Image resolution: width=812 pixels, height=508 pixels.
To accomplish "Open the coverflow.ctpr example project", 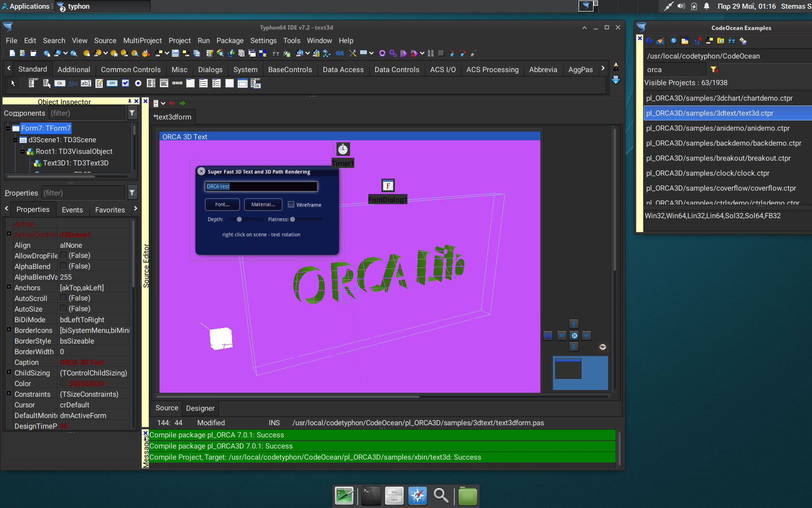I will pyautogui.click(x=721, y=188).
